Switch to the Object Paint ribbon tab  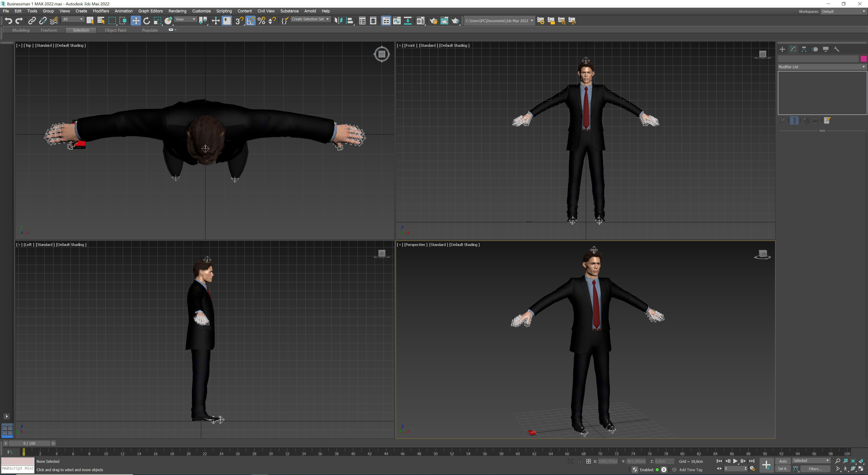coord(116,30)
